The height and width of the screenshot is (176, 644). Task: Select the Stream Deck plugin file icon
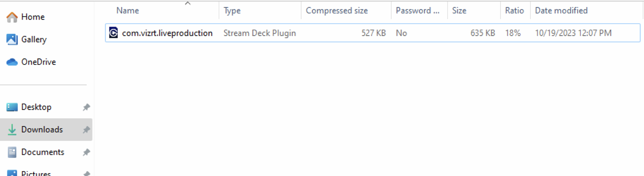click(114, 33)
